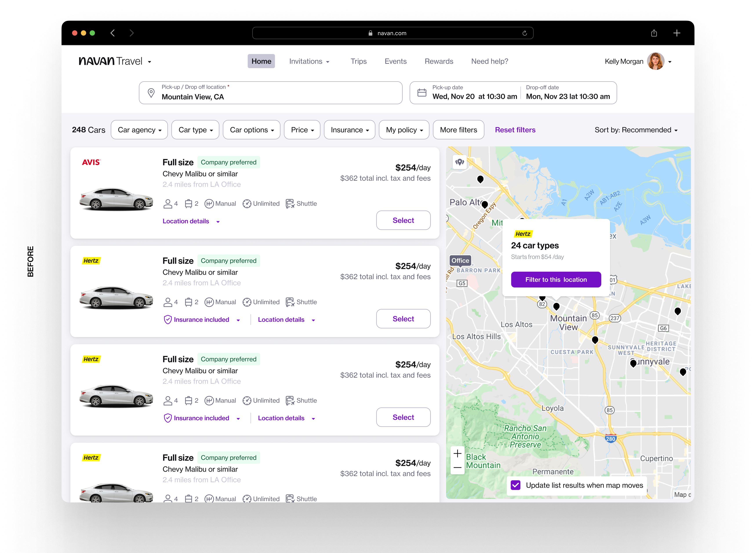Click the map location toggle icon
756x553 pixels.
coord(460,162)
